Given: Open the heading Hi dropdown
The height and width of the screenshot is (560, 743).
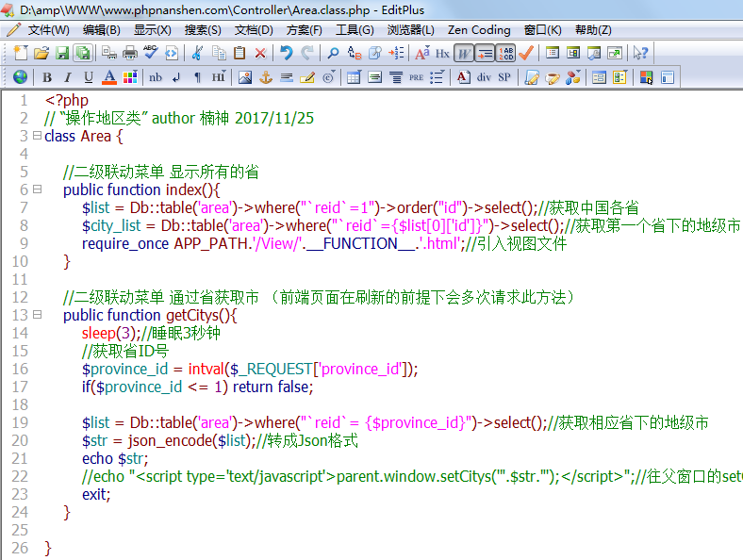Looking at the screenshot, I should [219, 76].
